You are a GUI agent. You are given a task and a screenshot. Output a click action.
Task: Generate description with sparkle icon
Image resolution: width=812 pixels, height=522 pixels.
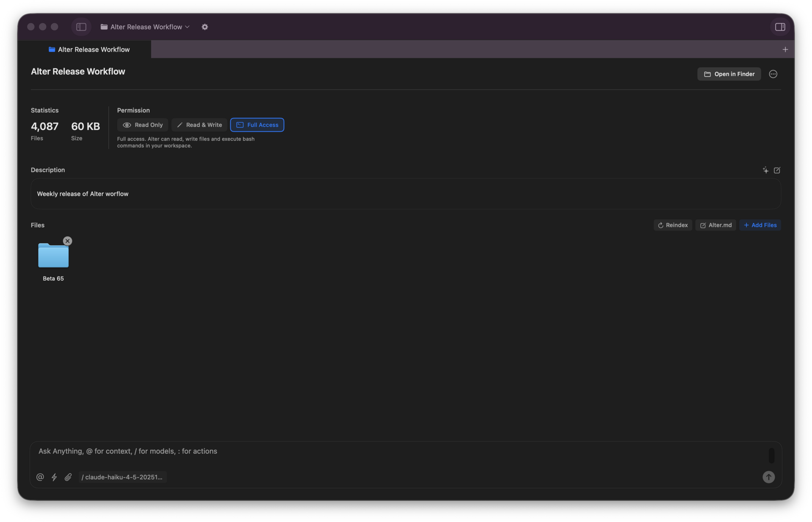tap(765, 170)
